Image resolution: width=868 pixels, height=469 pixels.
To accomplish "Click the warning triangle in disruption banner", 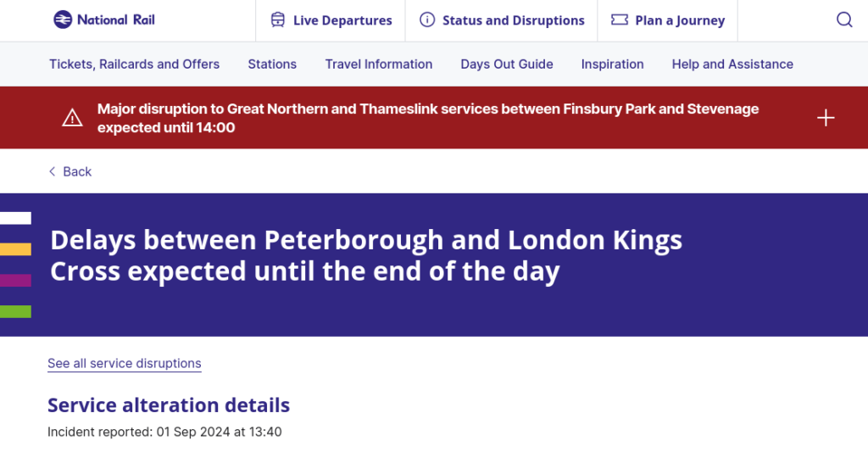I will (x=72, y=118).
